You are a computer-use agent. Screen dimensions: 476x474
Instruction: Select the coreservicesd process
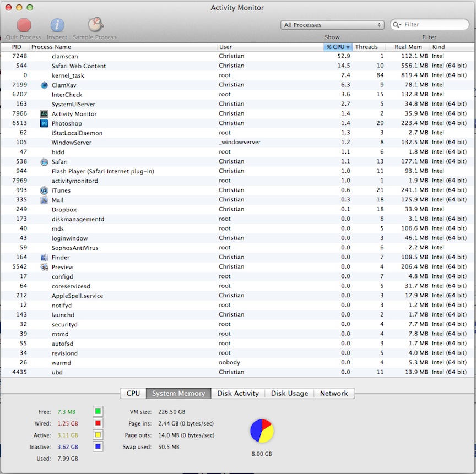pyautogui.click(x=237, y=286)
